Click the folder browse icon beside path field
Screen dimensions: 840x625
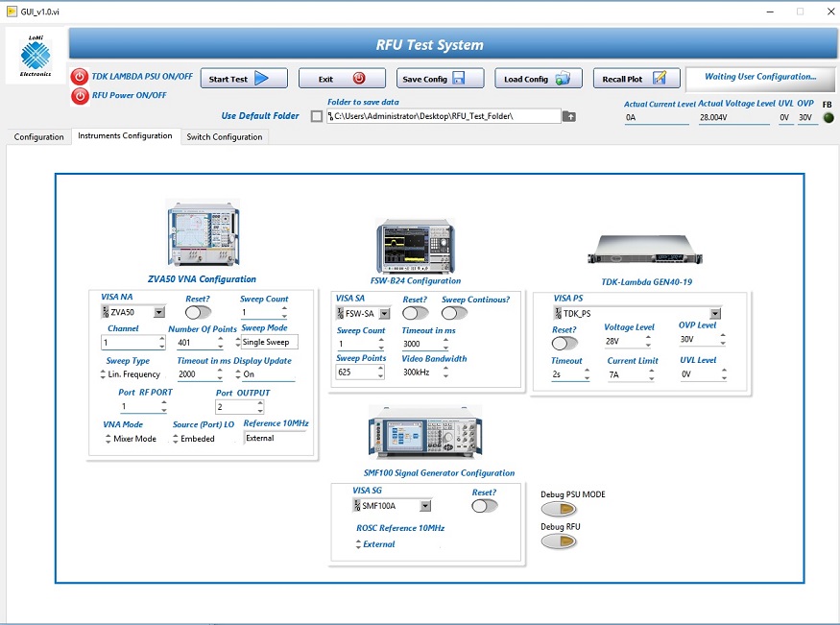pyautogui.click(x=569, y=116)
